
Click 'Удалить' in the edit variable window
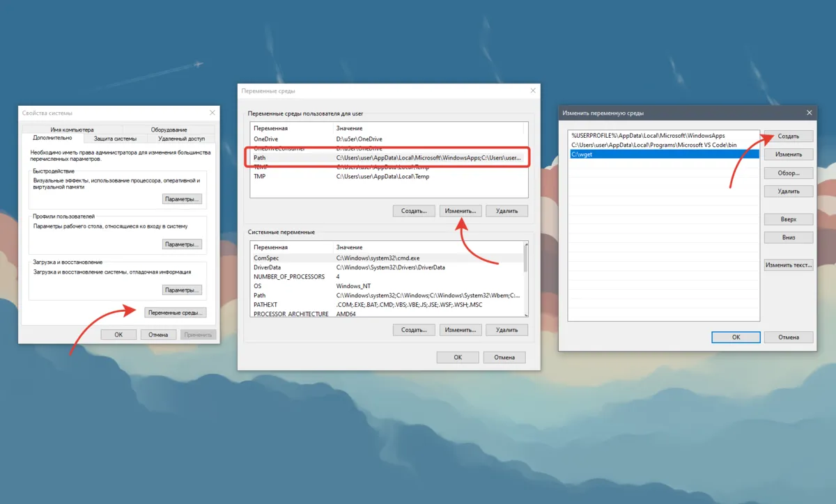[789, 191]
